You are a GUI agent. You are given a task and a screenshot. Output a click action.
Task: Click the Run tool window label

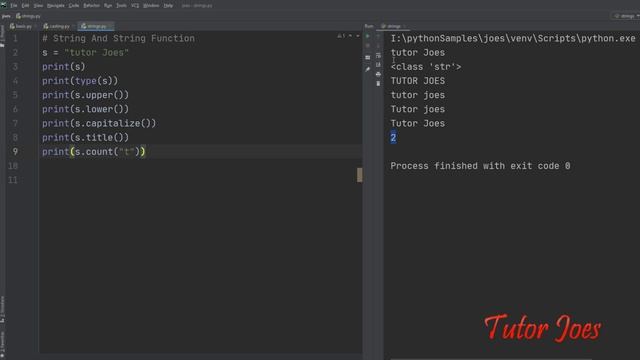pos(369,26)
